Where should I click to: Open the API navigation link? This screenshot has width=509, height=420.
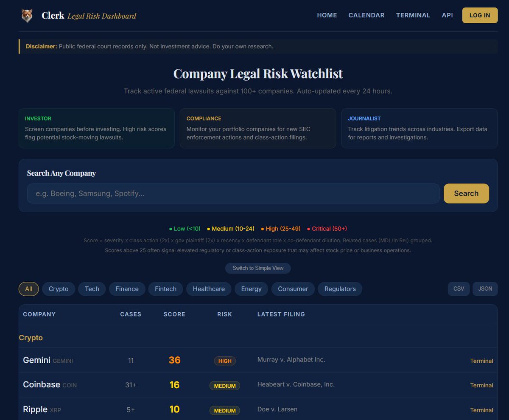[447, 15]
